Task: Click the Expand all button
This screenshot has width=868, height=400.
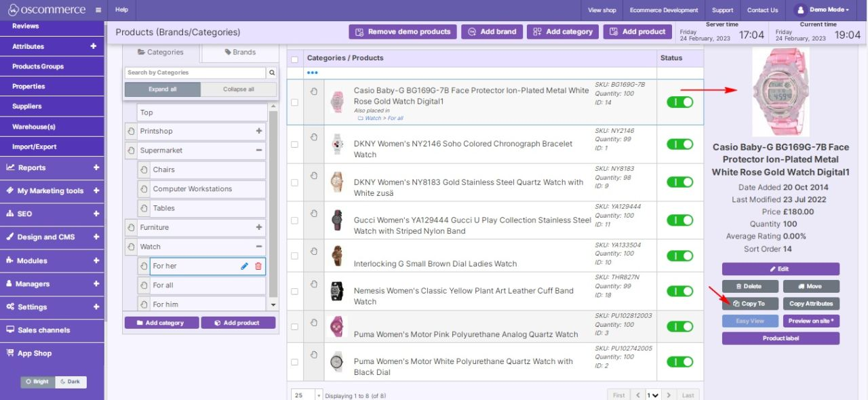Action: click(x=163, y=89)
